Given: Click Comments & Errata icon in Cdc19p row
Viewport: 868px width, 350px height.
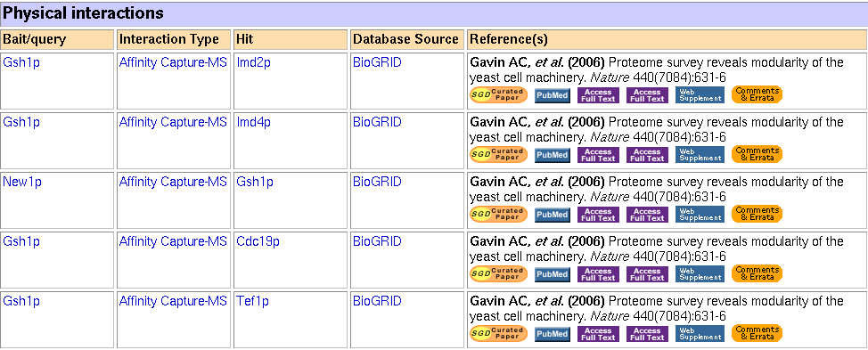Looking at the screenshot, I should click(x=757, y=273).
